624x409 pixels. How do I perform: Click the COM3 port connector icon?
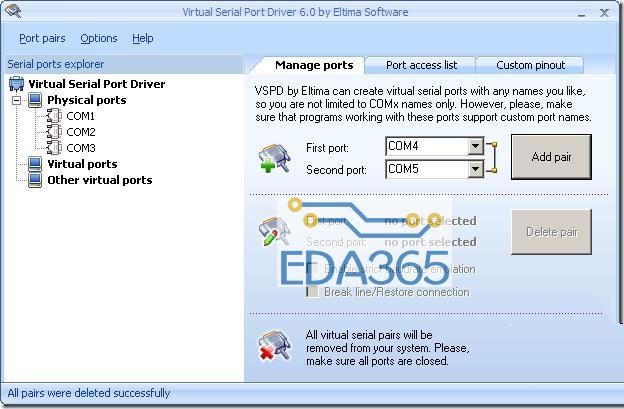point(54,148)
